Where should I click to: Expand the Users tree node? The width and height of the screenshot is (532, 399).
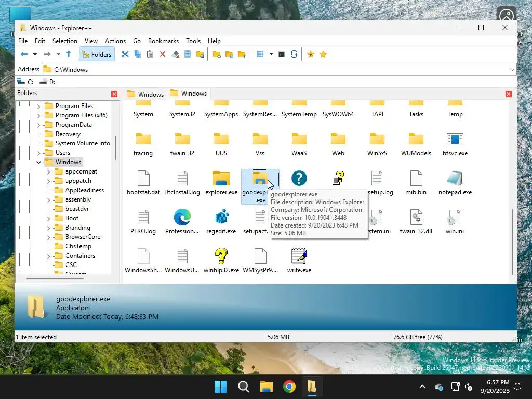pos(38,153)
